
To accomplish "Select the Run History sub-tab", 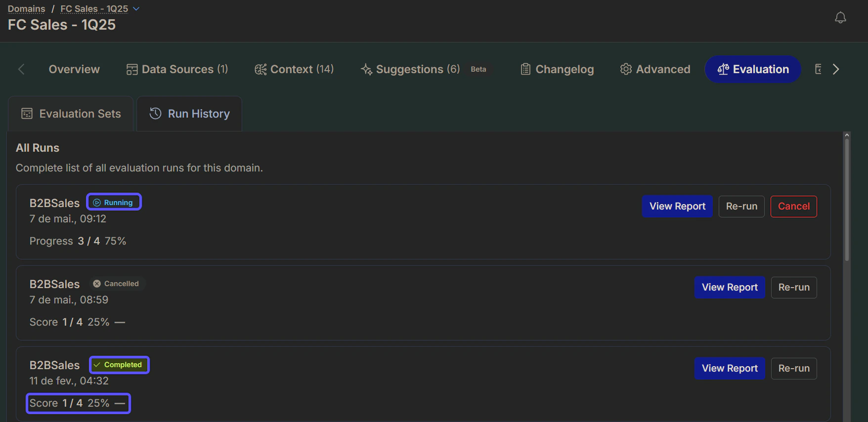I will tap(189, 114).
